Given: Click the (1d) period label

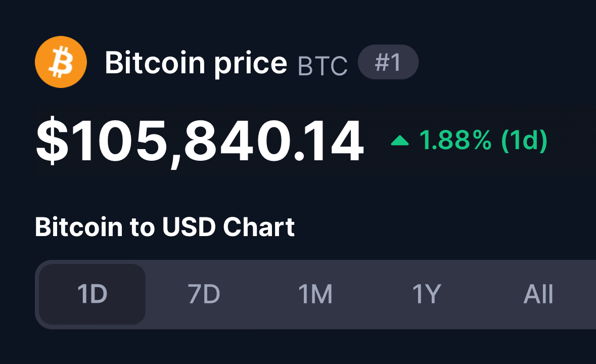Looking at the screenshot, I should [x=525, y=141].
